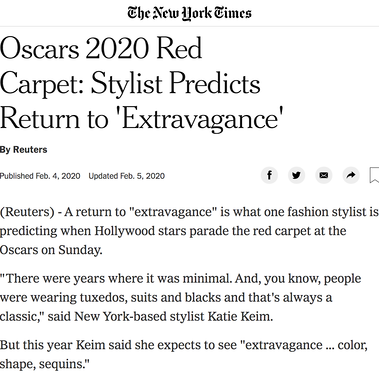Open more sharing options arrow icon

[x=351, y=175]
